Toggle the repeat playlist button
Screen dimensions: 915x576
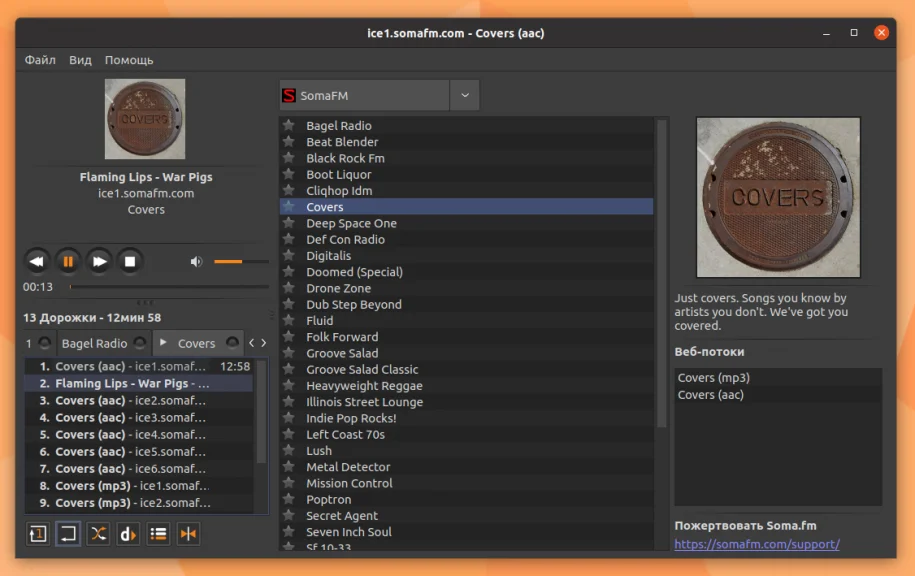pyautogui.click(x=68, y=534)
